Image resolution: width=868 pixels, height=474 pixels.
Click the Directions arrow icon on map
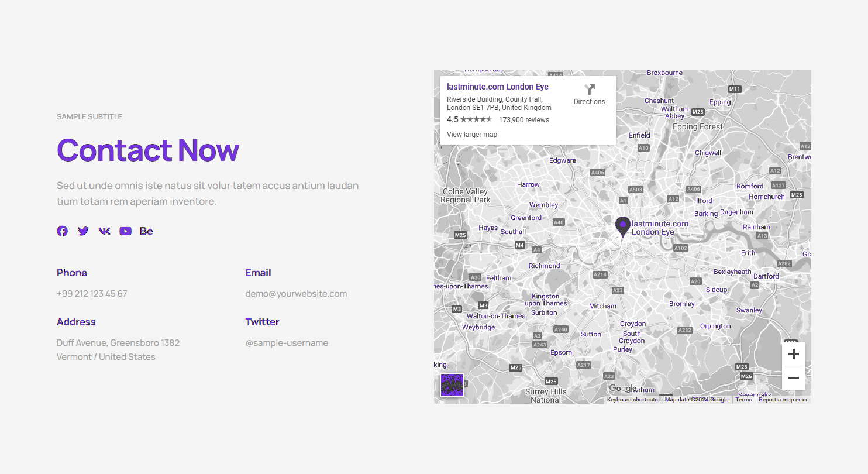click(x=589, y=90)
